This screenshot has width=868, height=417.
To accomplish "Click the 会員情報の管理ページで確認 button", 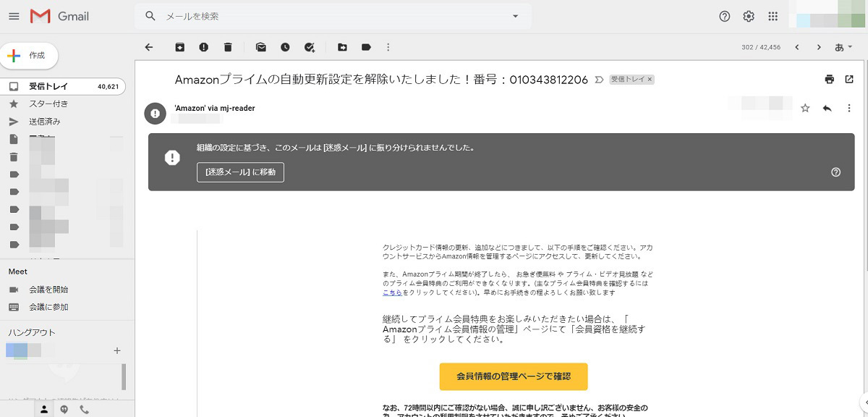I will [x=514, y=376].
